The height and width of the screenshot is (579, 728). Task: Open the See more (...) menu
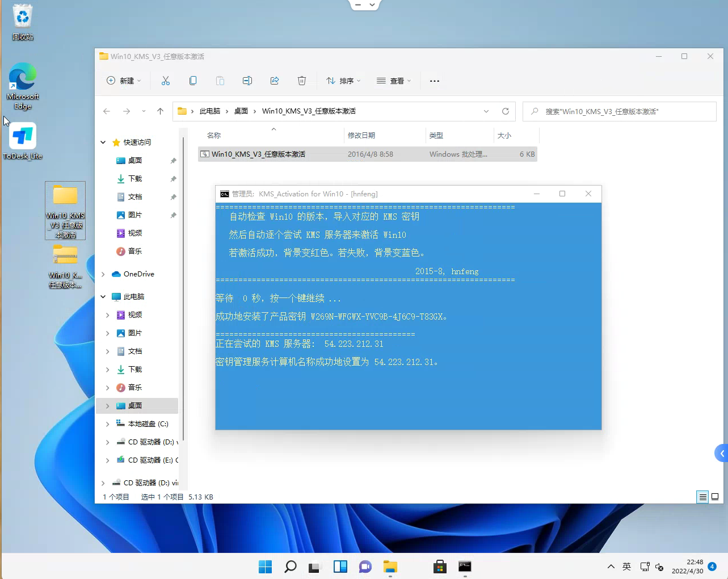pyautogui.click(x=435, y=81)
